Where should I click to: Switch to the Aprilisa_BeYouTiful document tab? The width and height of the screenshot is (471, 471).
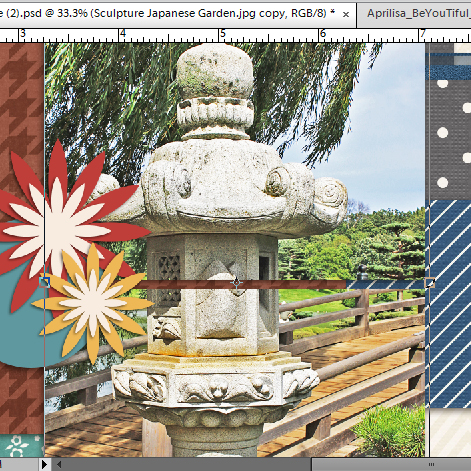[419, 13]
